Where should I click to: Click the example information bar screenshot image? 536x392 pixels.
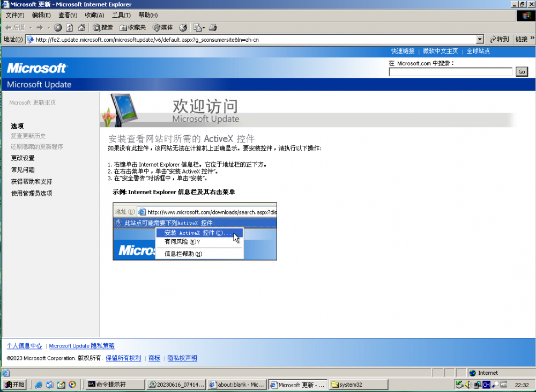tap(195, 231)
